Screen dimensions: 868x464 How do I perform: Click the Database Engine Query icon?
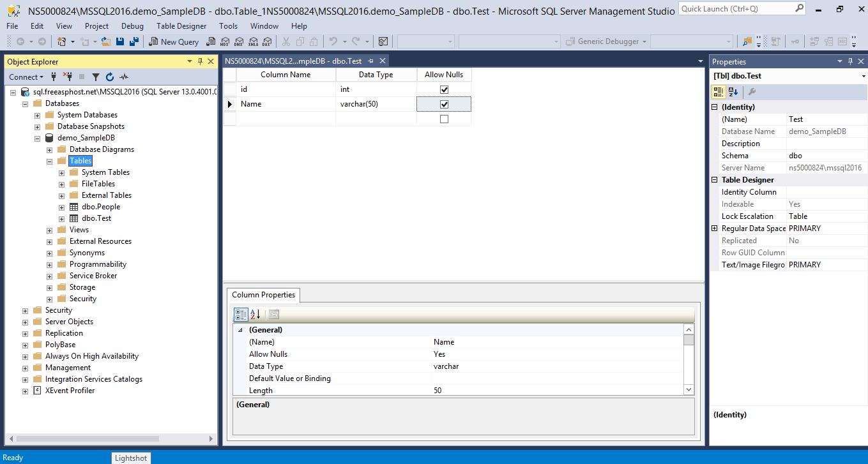[x=209, y=41]
